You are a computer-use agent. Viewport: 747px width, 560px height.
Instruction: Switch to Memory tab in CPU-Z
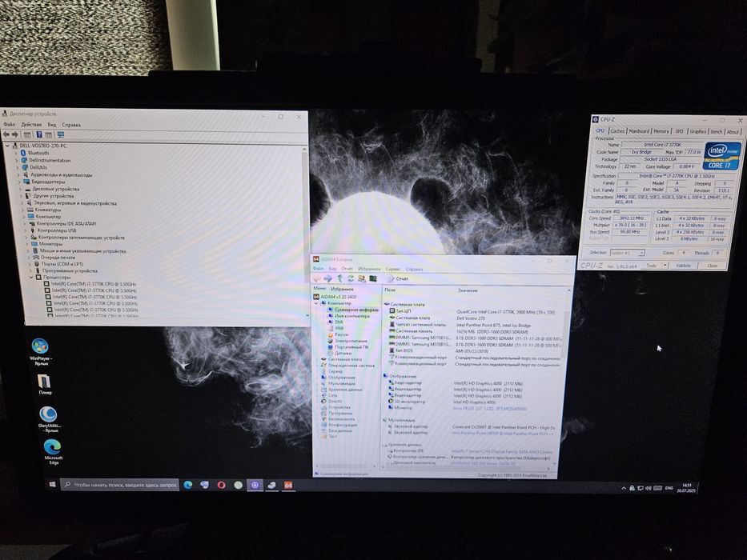[x=661, y=131]
